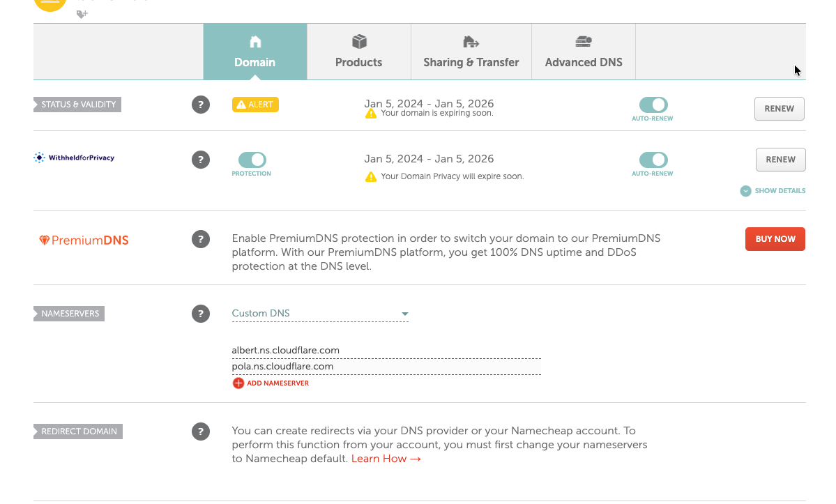Click BUY NOW for PremiumDNS
Screen dimensions: 836x504
[775, 238]
